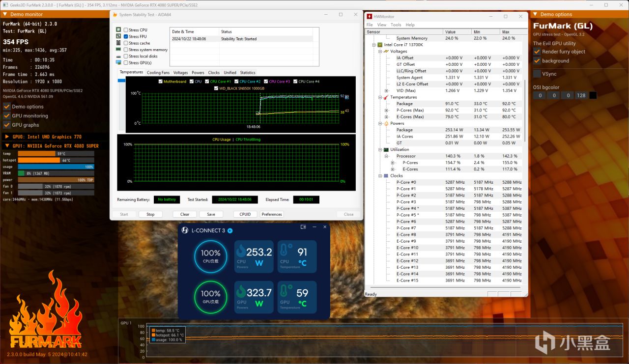Viewport: 629px width, 364px height.
Task: Uncheck WD_BLACK SN850X 1000GB graph series
Action: point(216,88)
